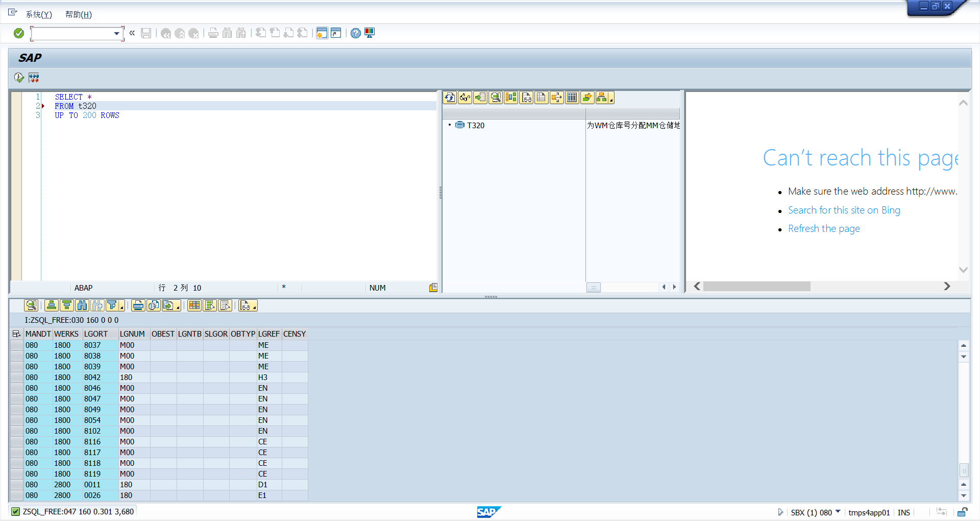The height and width of the screenshot is (521, 980).
Task: Click the green-arrow insert icon in tree toolbar
Action: pos(480,98)
